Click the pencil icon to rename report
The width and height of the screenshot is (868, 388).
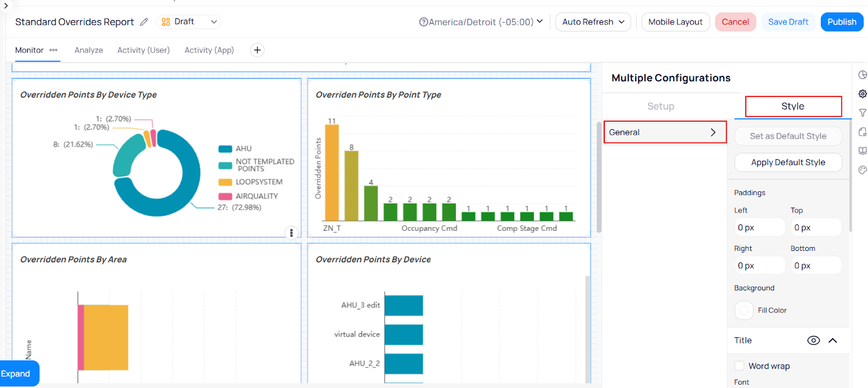point(144,22)
